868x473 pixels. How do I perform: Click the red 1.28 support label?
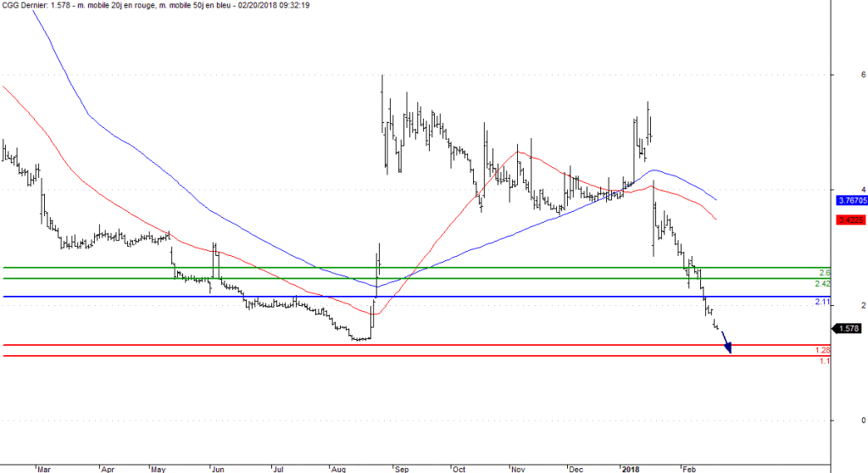coord(822,351)
